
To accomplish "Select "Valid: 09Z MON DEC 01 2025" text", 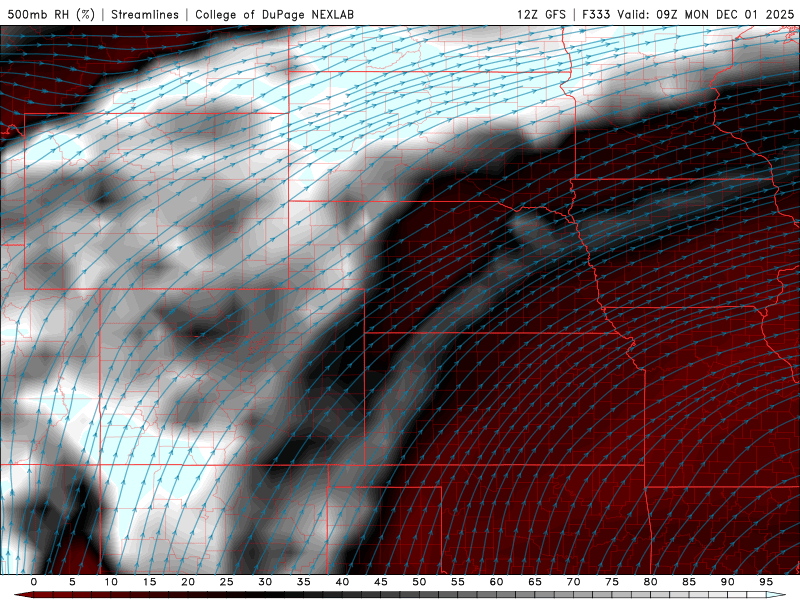I will 706,14.
